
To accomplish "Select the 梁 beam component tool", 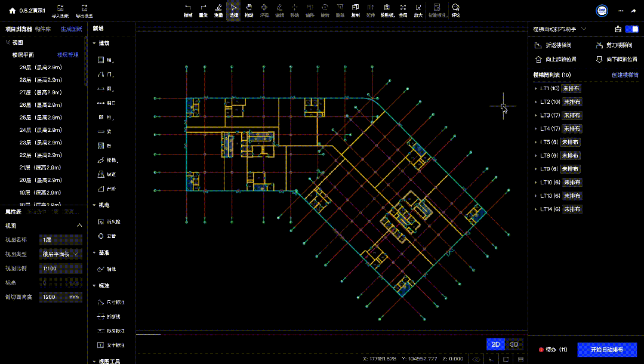I will point(104,131).
